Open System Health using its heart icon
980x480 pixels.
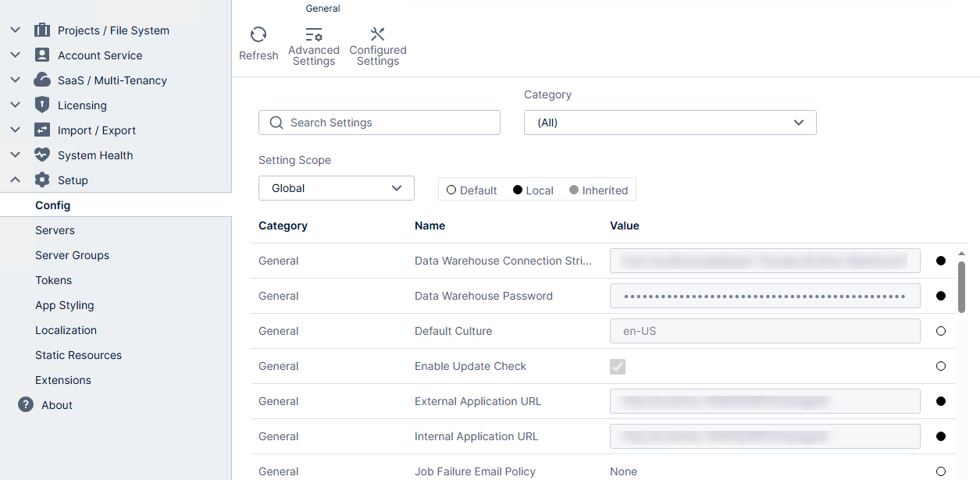click(42, 155)
